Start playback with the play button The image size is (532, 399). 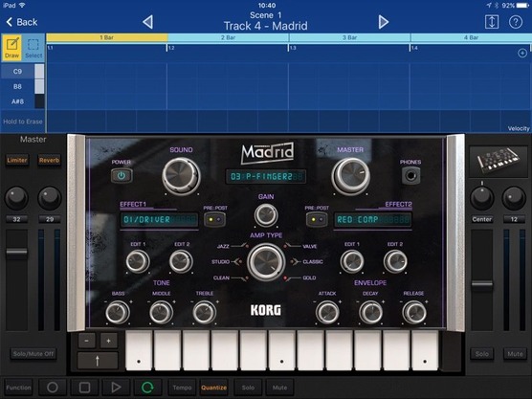click(116, 388)
